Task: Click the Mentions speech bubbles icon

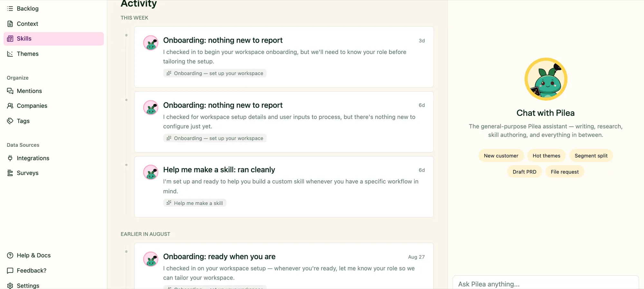Action: pos(10,91)
